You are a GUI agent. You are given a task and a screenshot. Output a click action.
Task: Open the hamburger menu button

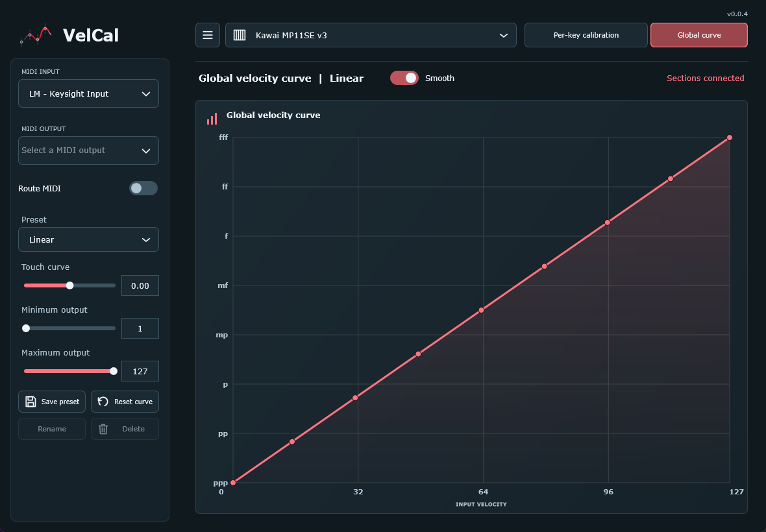(x=208, y=35)
